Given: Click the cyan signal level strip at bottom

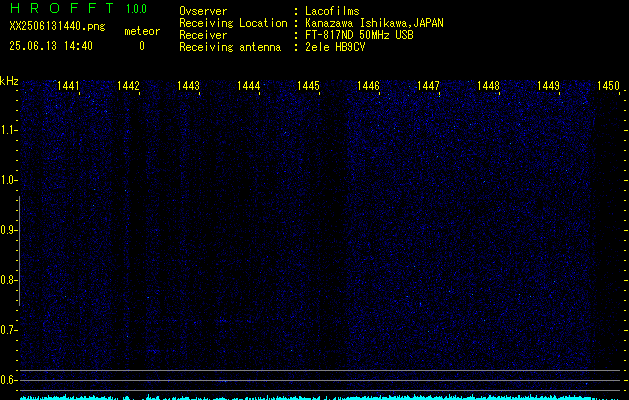Looking at the screenshot, I should (319, 398).
